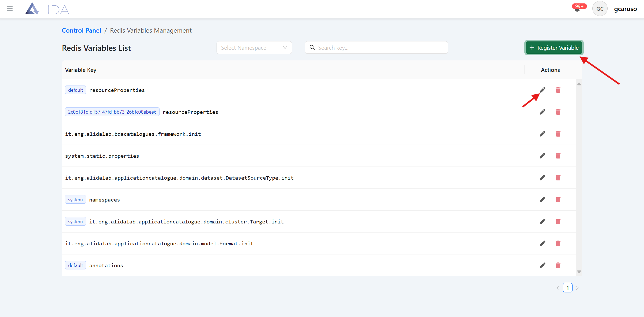Image resolution: width=644 pixels, height=317 pixels.
Task: Go to next page arrow
Action: 577,288
